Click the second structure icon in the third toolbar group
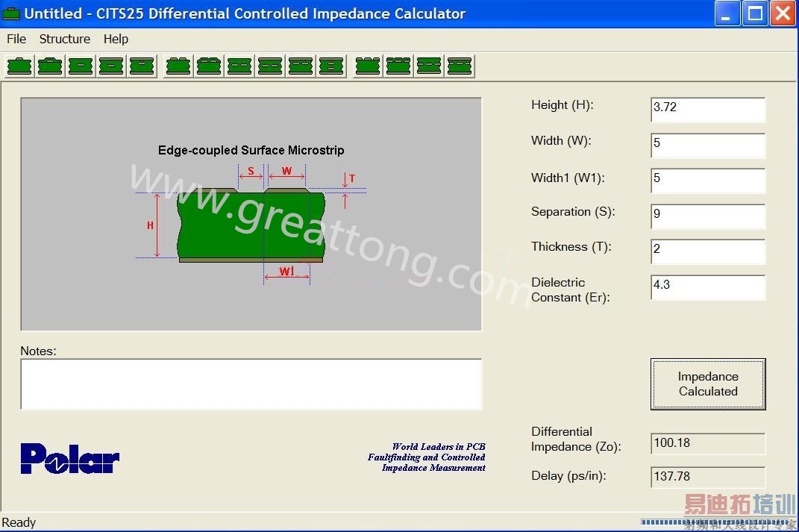 click(398, 66)
